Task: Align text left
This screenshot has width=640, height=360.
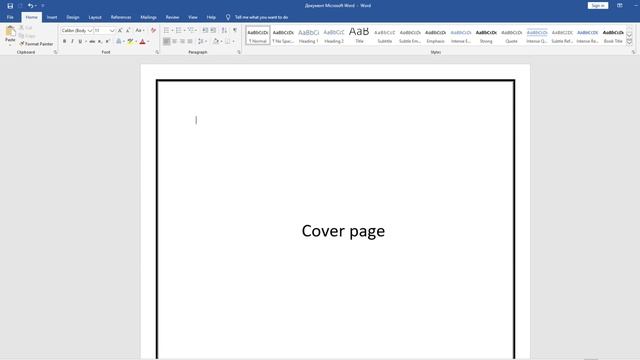Action: [167, 41]
